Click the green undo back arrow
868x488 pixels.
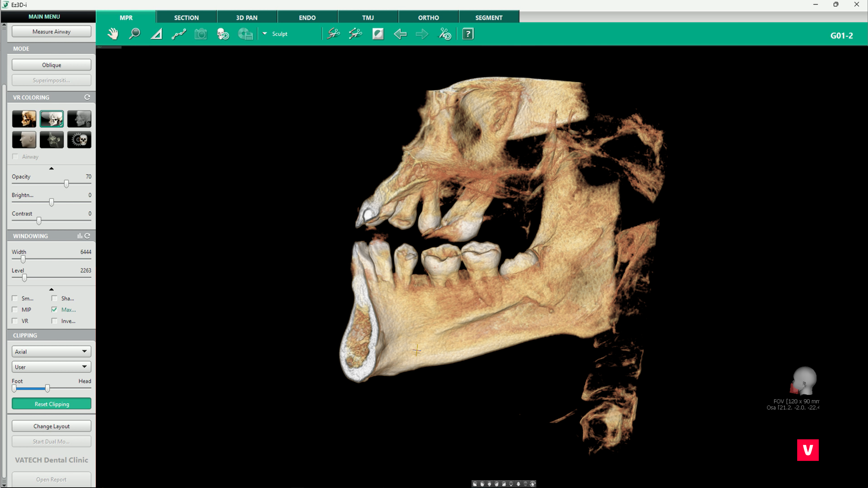(400, 34)
